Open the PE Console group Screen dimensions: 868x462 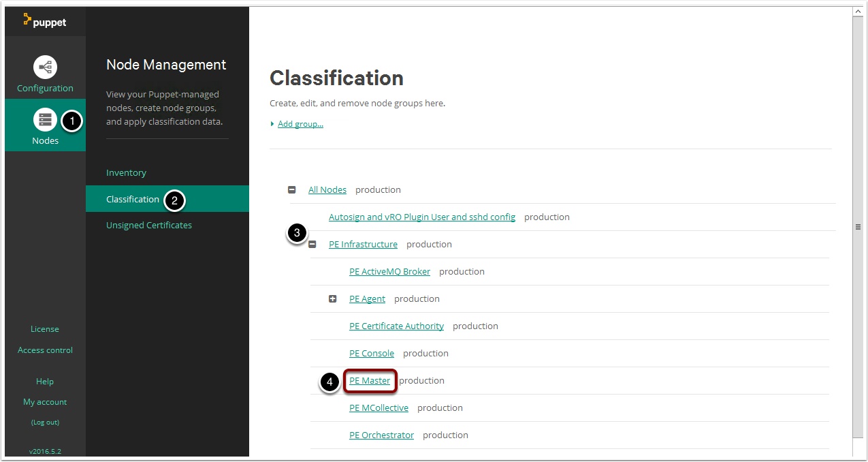pyautogui.click(x=372, y=354)
